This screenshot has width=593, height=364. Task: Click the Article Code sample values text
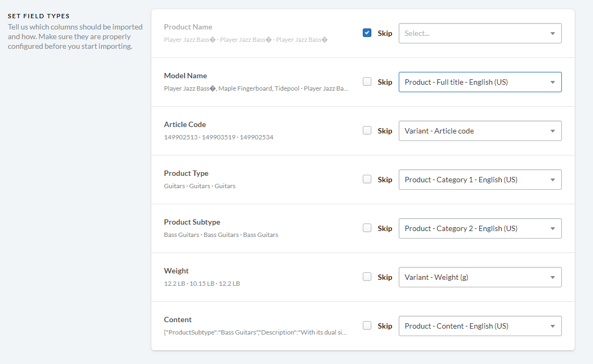click(218, 137)
